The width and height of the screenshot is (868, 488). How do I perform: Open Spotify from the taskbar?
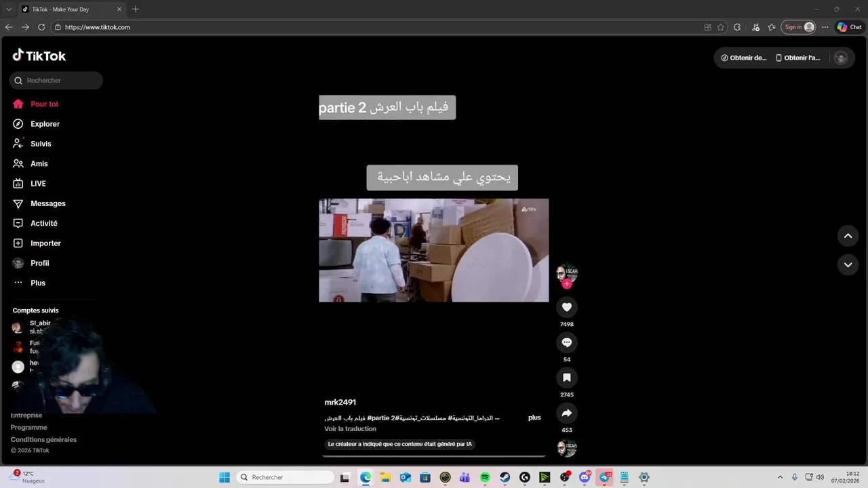(x=485, y=477)
